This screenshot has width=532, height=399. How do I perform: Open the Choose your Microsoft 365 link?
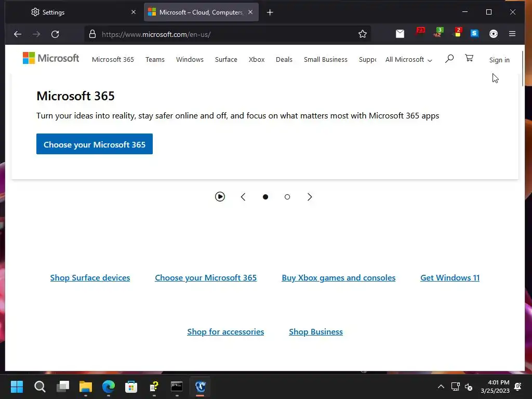pos(206,277)
